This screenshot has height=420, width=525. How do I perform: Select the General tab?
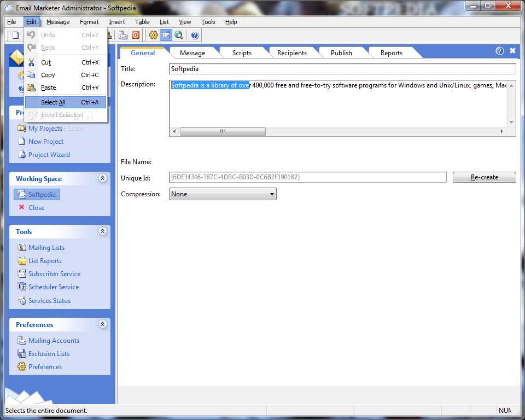tap(143, 53)
